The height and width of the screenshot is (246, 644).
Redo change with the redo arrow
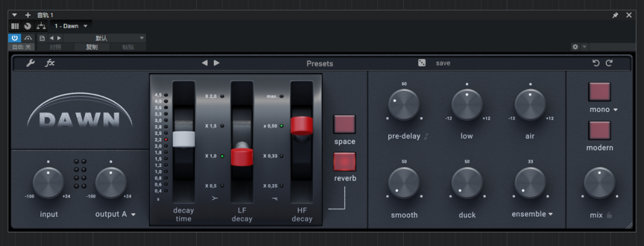point(609,63)
